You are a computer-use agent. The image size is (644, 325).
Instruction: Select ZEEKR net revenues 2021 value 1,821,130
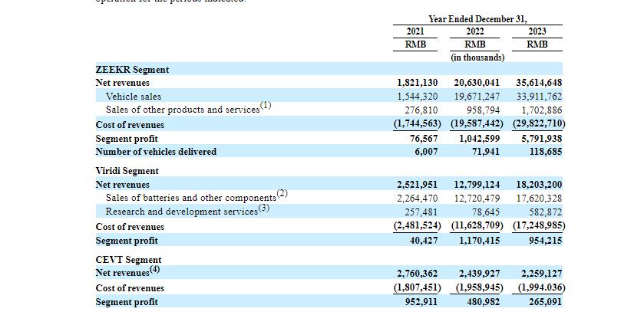(418, 83)
